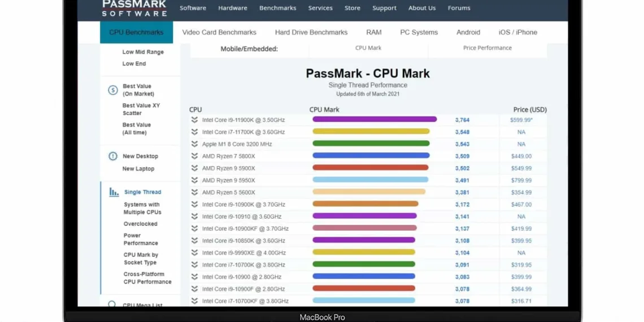Click the 3,543 score for Apple M1
This screenshot has height=322, width=644.
[x=462, y=144]
